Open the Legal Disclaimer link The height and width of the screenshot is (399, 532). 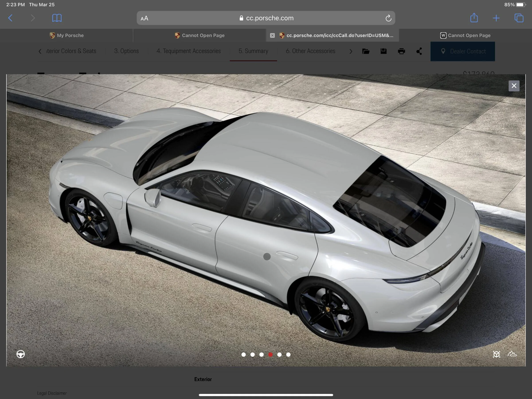coord(52,393)
